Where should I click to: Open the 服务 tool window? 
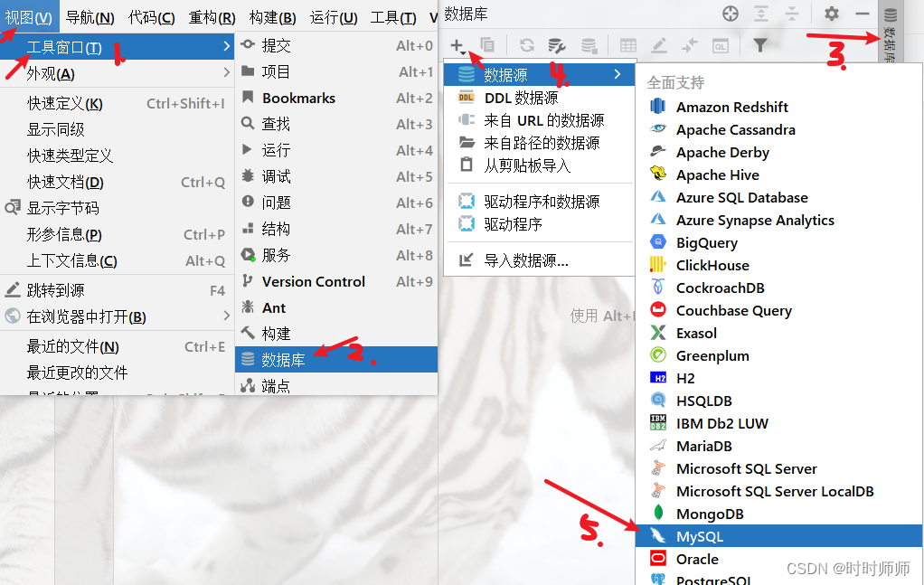click(336, 255)
